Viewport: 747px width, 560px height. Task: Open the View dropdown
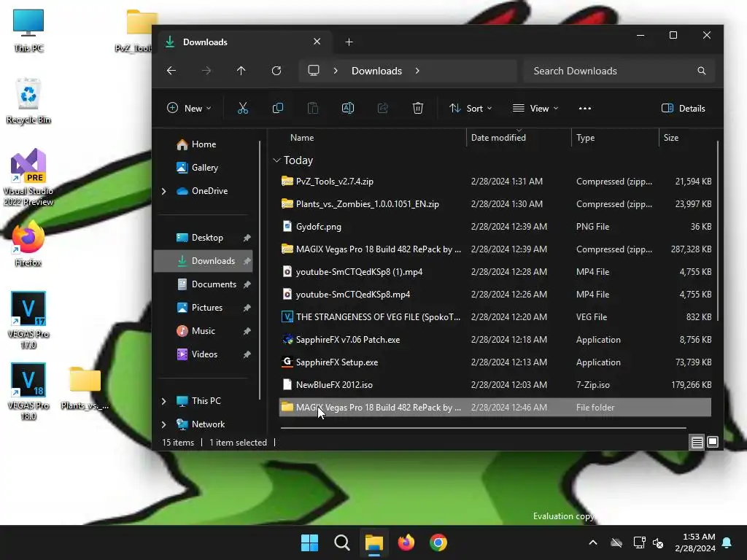(x=535, y=109)
